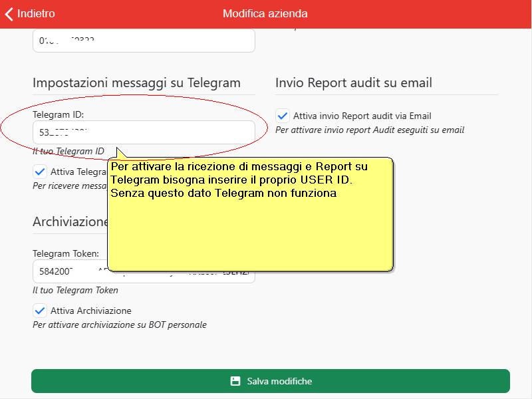Screen dimensions: 532x399
Task: Click the 'Attiva invio Report audit via Email' label
Action: pyautogui.click(x=362, y=116)
